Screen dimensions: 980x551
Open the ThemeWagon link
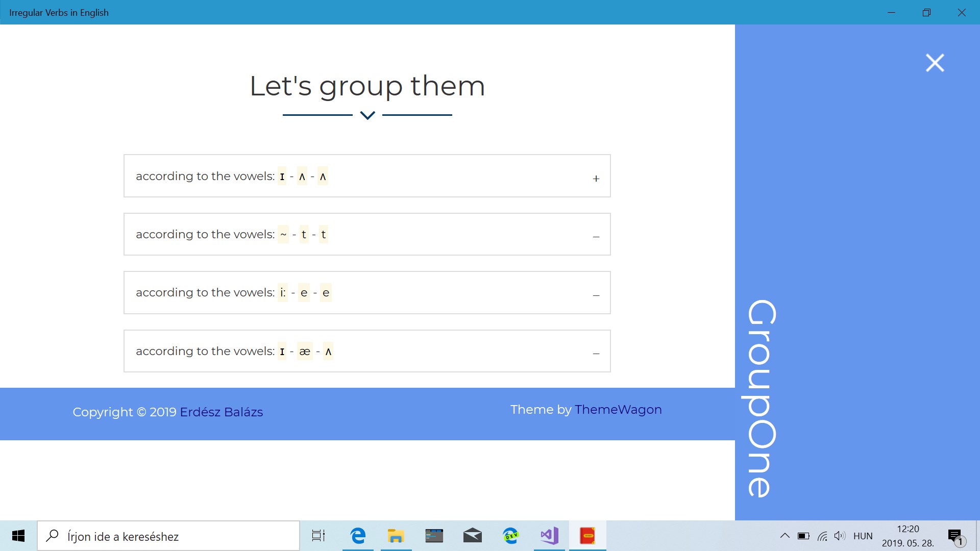coord(618,410)
